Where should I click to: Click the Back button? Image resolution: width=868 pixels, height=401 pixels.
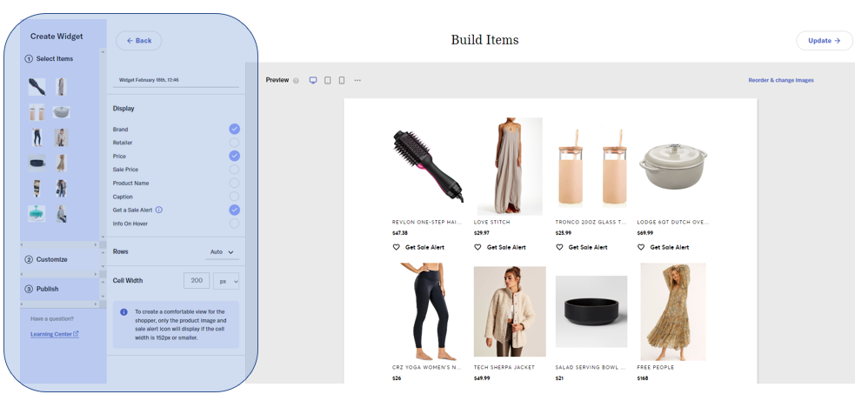[x=138, y=41]
